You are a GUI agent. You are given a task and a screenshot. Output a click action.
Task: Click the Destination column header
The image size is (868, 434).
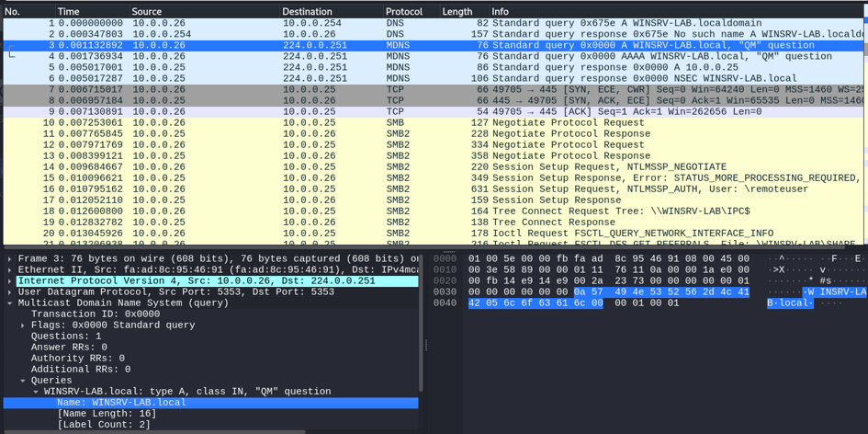309,12
